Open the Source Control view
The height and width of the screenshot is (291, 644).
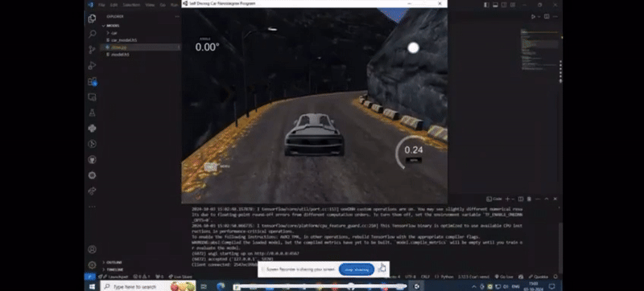tap(92, 50)
